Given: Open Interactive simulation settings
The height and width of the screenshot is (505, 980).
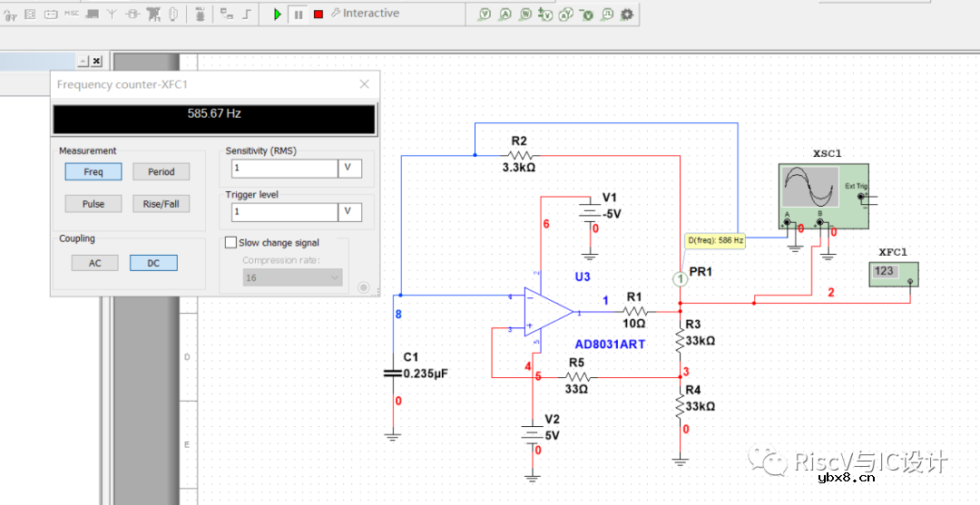Looking at the screenshot, I should (365, 14).
